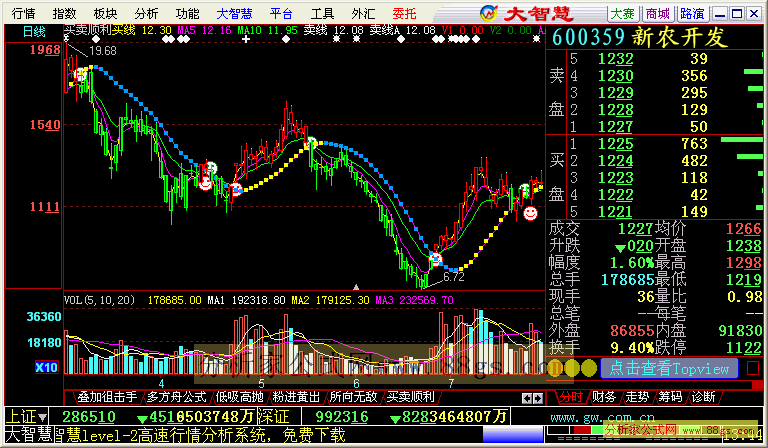Click the red square beside Topview button
The height and width of the screenshot is (448, 768).
[753, 368]
